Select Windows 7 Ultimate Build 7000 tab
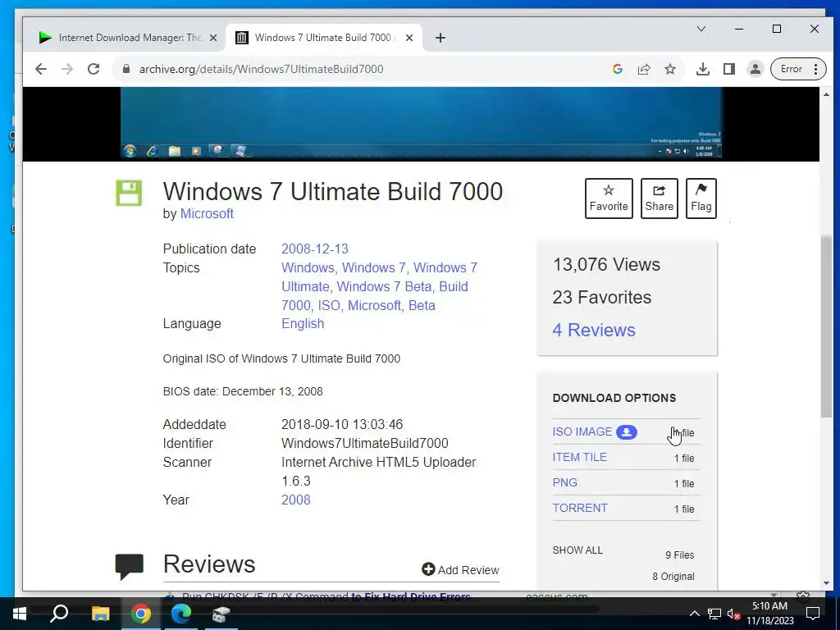 click(x=325, y=38)
